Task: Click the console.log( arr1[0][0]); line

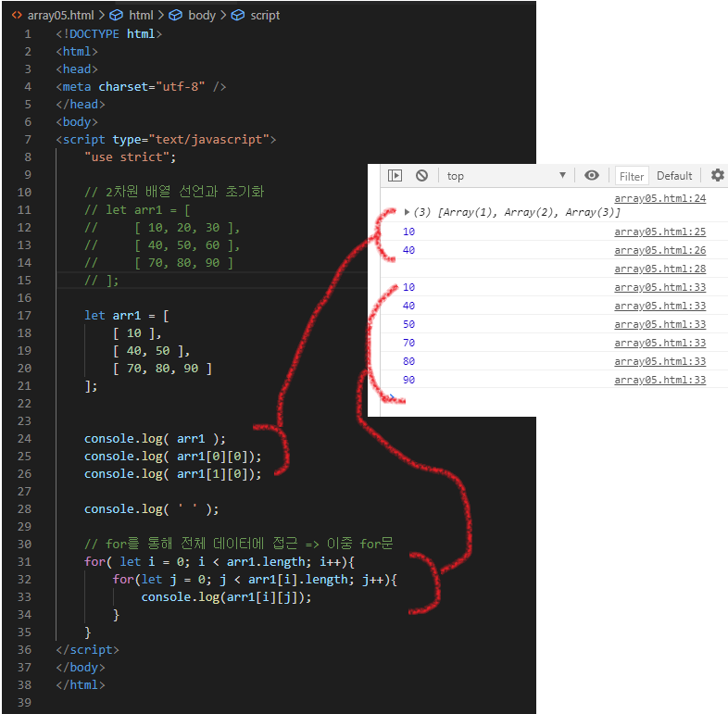Action: (x=172, y=457)
